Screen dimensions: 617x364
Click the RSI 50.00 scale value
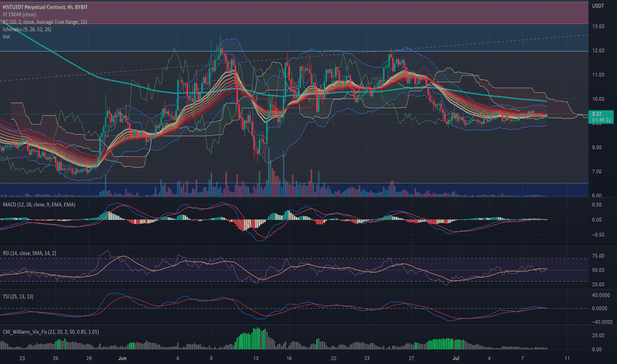coord(598,270)
